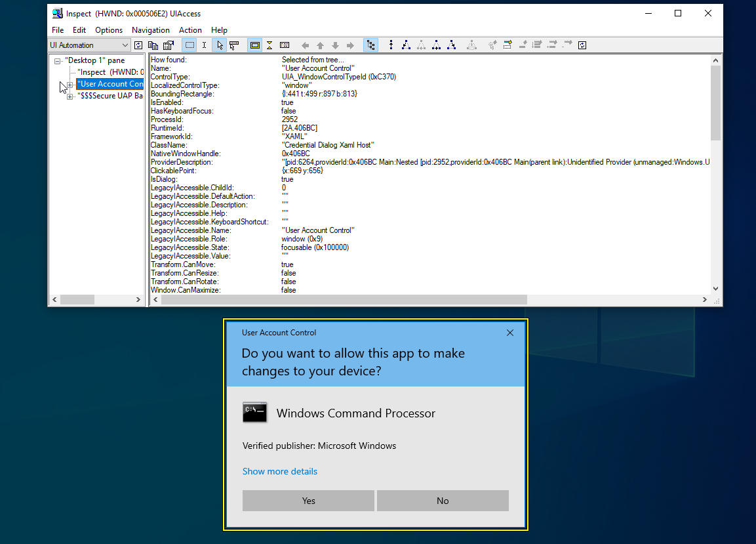Click "Verified publisher: Microsoft Windows" text
The image size is (756, 544).
[319, 446]
